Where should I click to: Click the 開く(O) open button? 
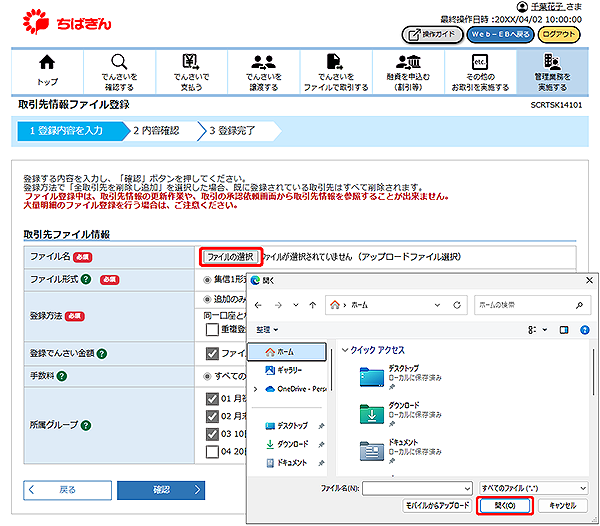point(505,506)
